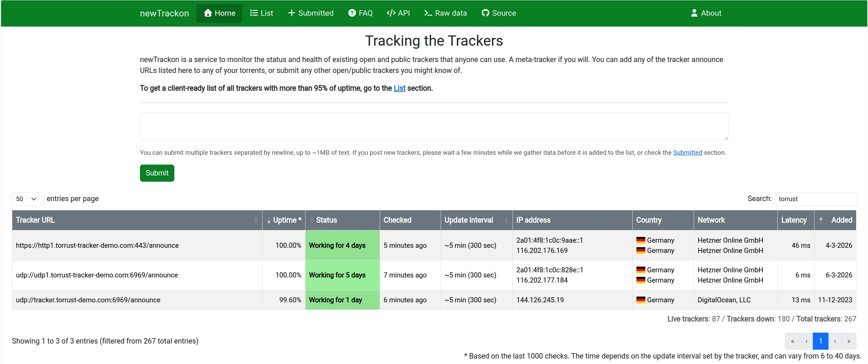The image size is (868, 364).
Task: Click the person icon beside About
Action: pyautogui.click(x=694, y=13)
